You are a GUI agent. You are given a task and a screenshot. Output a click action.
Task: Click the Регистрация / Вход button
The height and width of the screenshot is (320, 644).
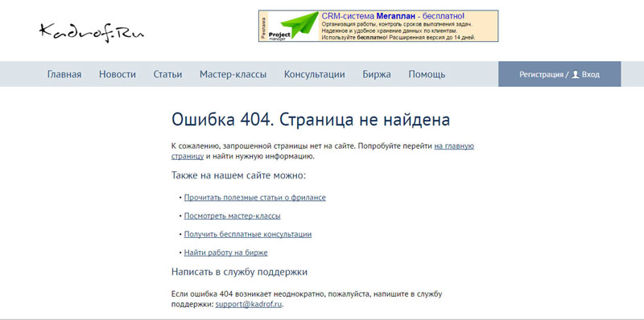(x=559, y=74)
